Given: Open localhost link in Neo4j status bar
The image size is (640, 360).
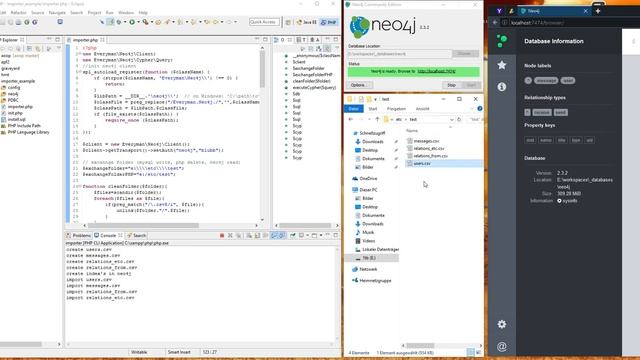Looking at the screenshot, I should (x=436, y=71).
